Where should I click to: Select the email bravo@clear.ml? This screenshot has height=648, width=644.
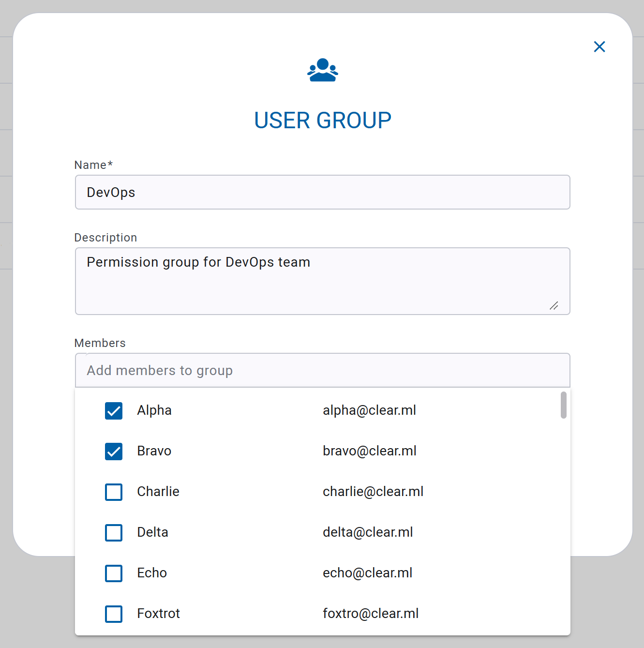point(369,451)
